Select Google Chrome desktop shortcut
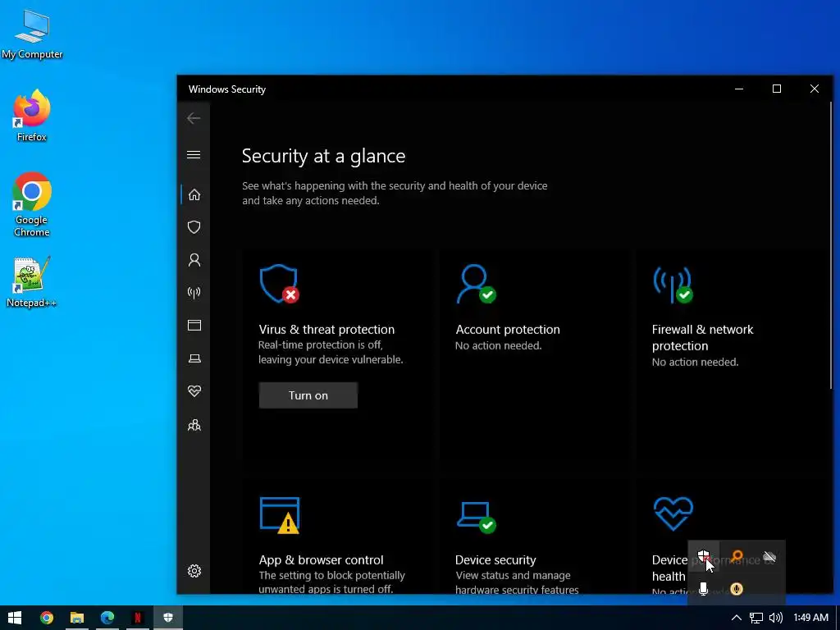The image size is (840, 630). click(x=32, y=204)
